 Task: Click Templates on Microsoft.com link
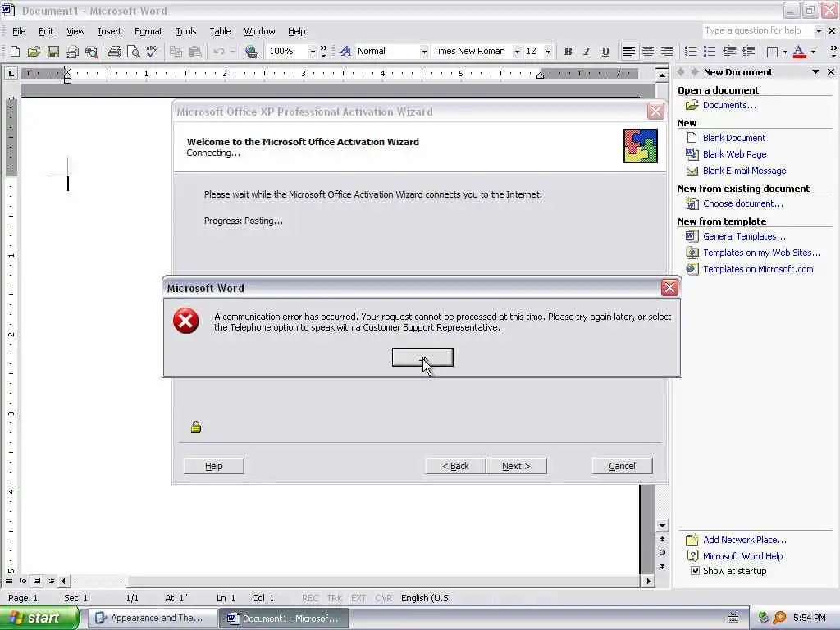(x=758, y=269)
